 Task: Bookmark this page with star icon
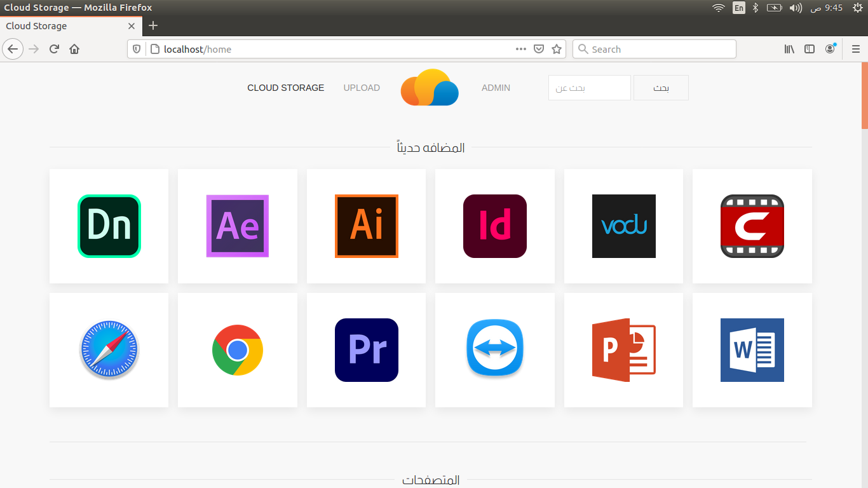(x=557, y=49)
